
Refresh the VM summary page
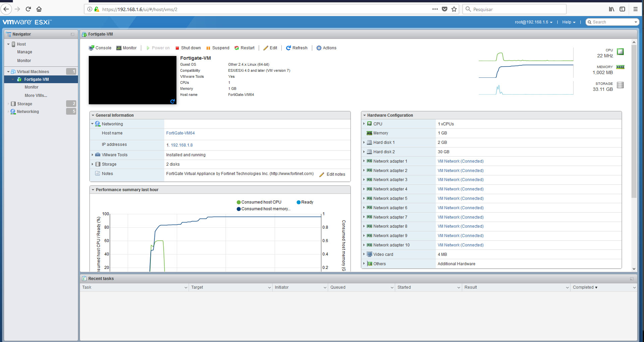(297, 48)
